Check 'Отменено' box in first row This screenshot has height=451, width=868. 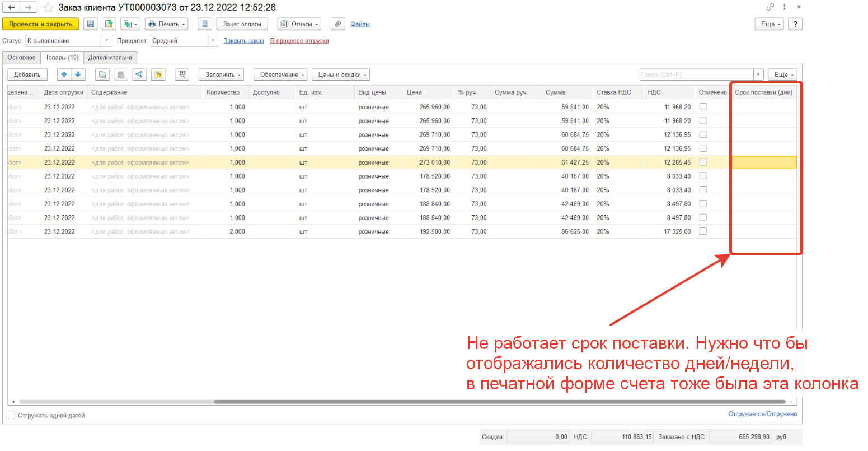pyautogui.click(x=703, y=106)
